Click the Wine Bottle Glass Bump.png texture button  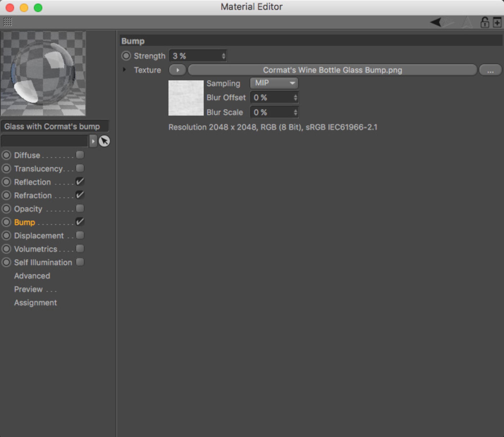pyautogui.click(x=332, y=70)
